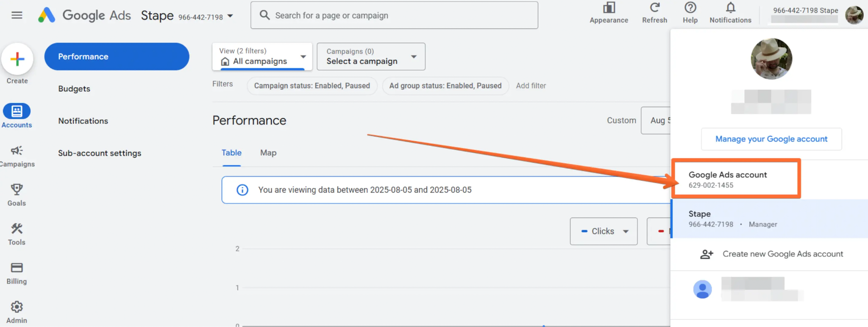Open Budgets in the side menu

[x=74, y=89]
